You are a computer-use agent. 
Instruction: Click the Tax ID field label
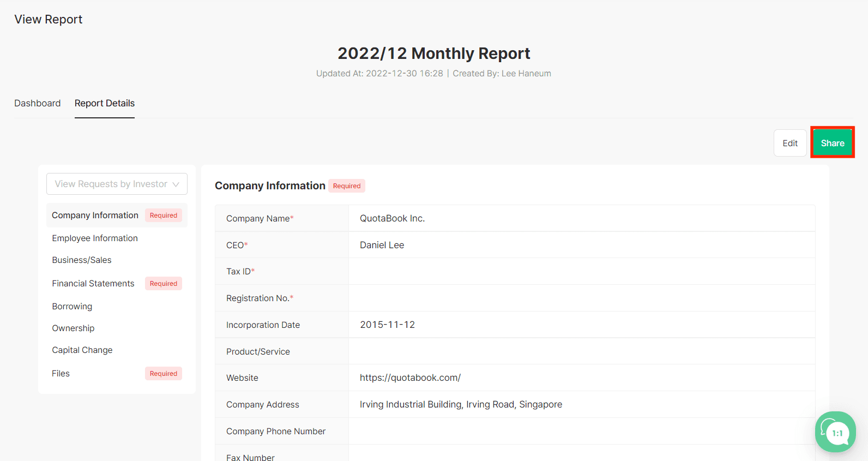tap(240, 271)
